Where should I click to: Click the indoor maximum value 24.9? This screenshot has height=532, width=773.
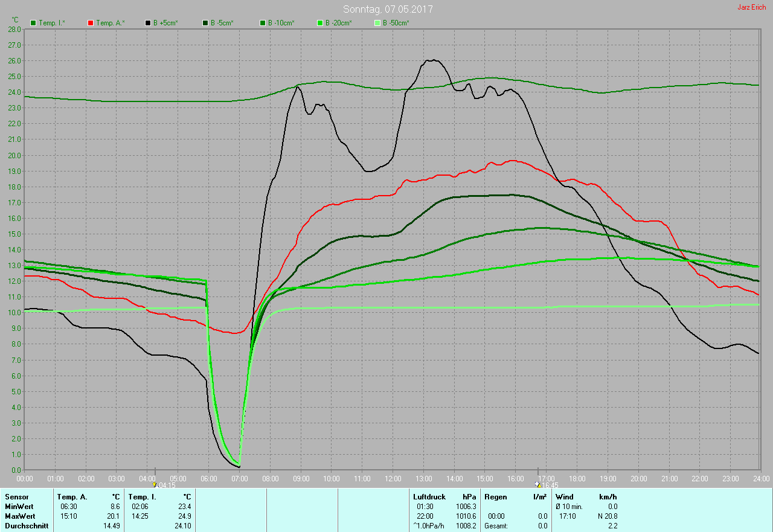pyautogui.click(x=184, y=516)
